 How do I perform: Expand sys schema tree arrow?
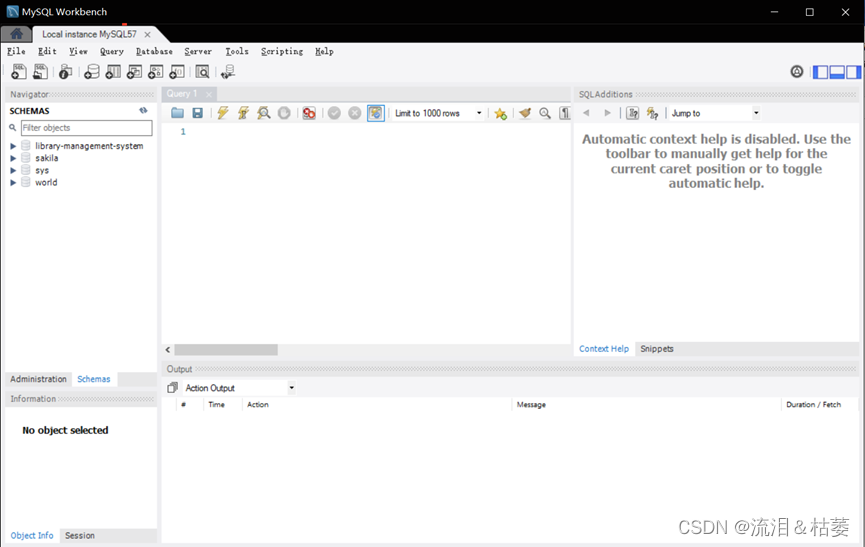click(13, 170)
